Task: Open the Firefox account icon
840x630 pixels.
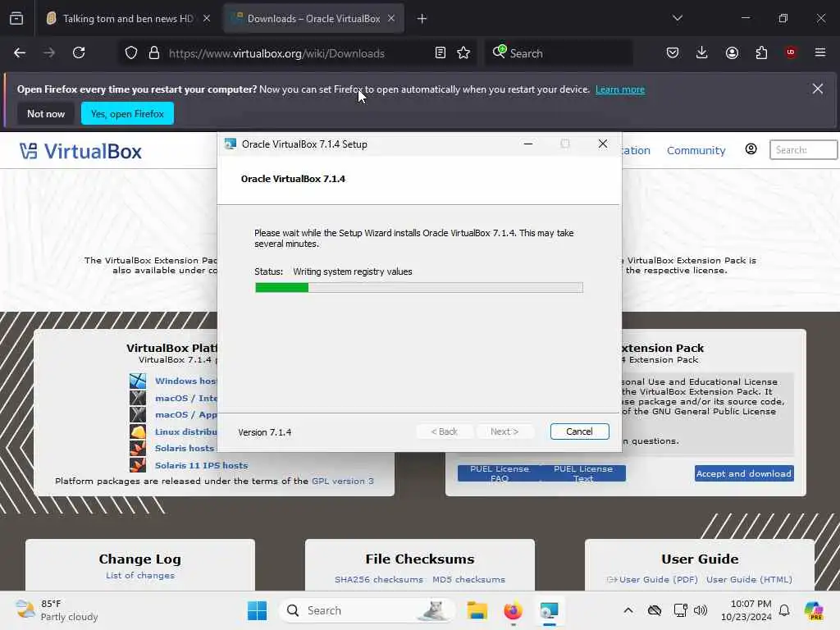Action: click(x=732, y=52)
